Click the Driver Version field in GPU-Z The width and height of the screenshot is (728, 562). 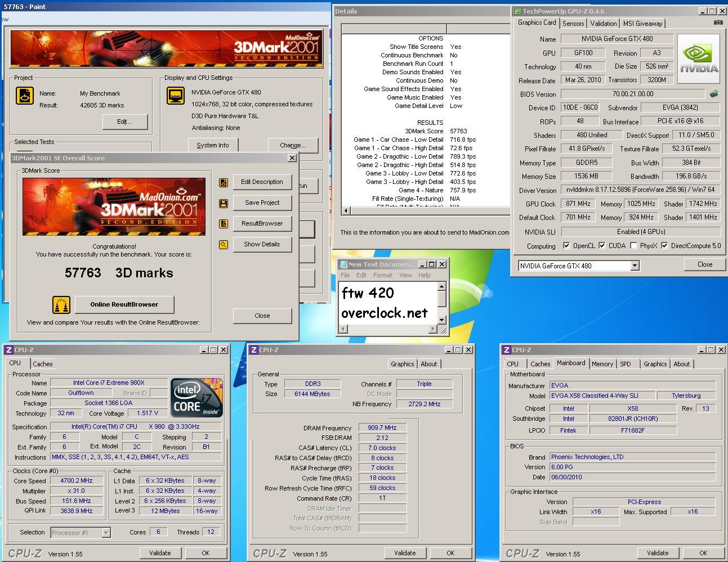coord(641,190)
